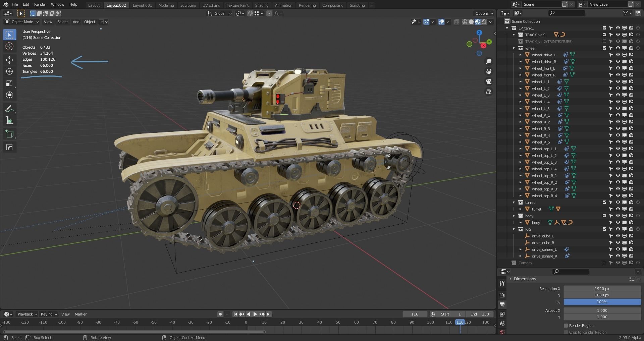This screenshot has height=341, width=644.
Task: Click the viewport Select menu
Action: [x=62, y=22]
